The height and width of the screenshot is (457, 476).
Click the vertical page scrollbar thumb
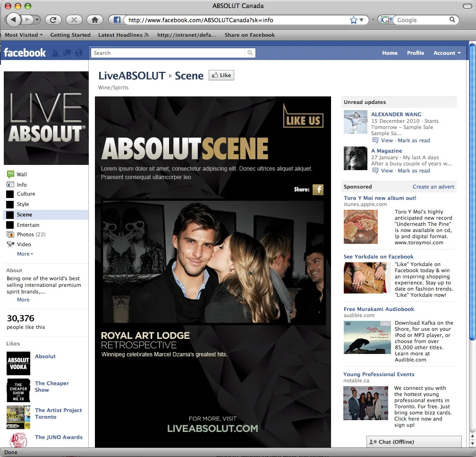coord(472,193)
